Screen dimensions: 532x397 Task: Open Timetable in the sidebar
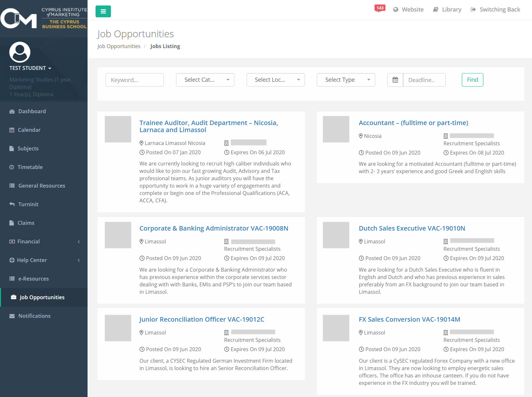click(44, 167)
